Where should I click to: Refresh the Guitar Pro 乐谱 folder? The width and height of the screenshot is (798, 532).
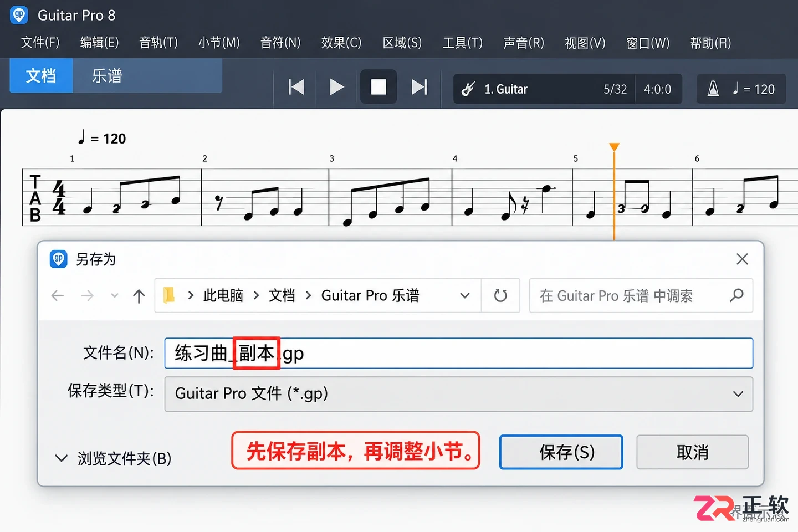click(500, 295)
